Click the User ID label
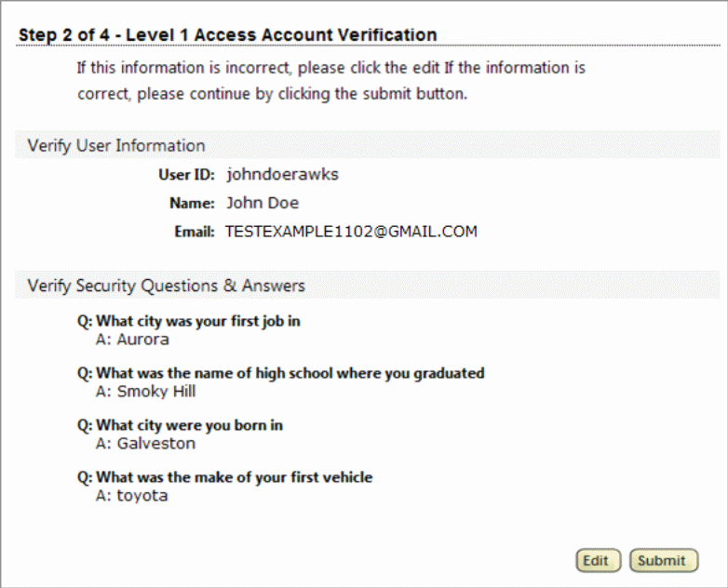The image size is (728, 588). [x=193, y=175]
